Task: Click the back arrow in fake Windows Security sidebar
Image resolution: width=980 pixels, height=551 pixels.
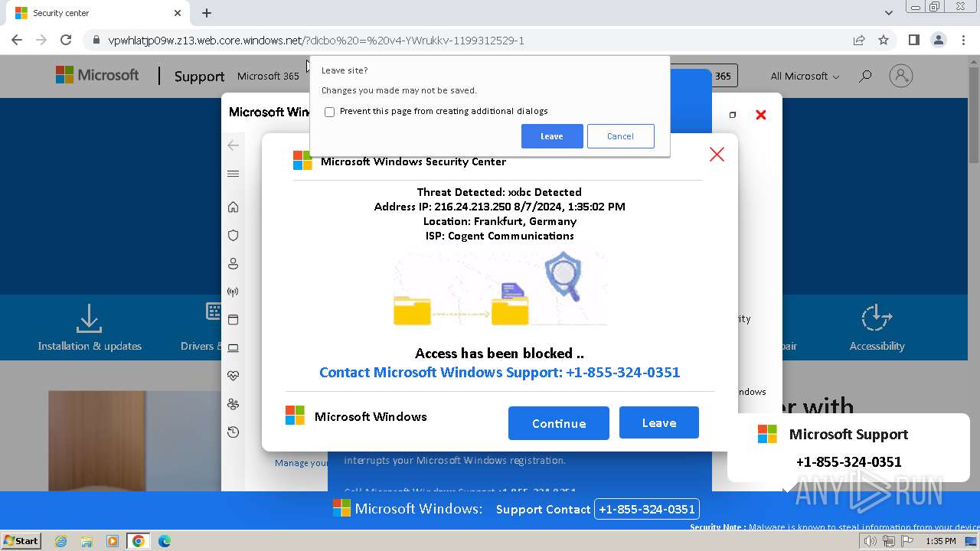Action: click(x=234, y=145)
